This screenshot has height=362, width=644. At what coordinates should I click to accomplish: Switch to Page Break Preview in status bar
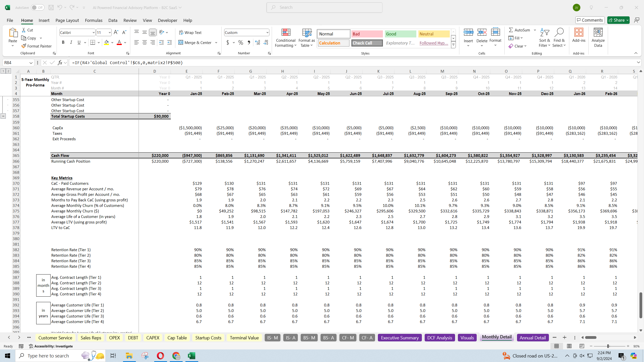[x=582, y=346]
